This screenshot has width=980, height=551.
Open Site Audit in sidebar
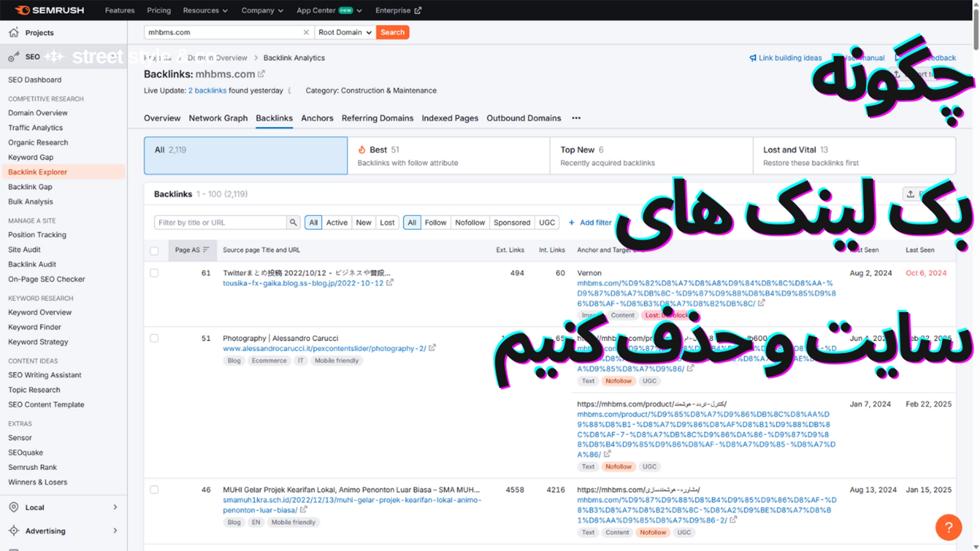click(x=24, y=249)
